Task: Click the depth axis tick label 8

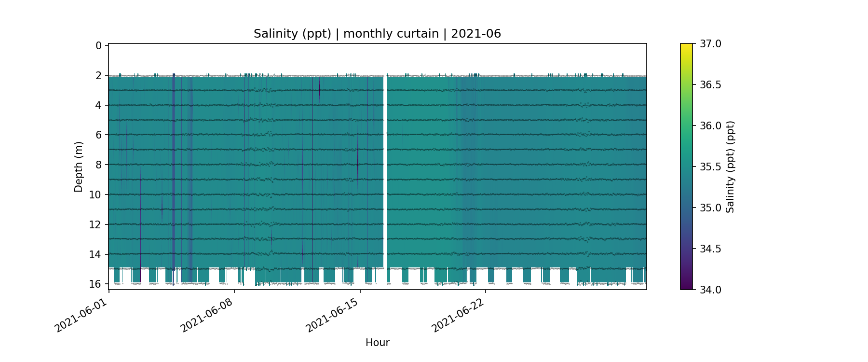Action: tap(98, 165)
